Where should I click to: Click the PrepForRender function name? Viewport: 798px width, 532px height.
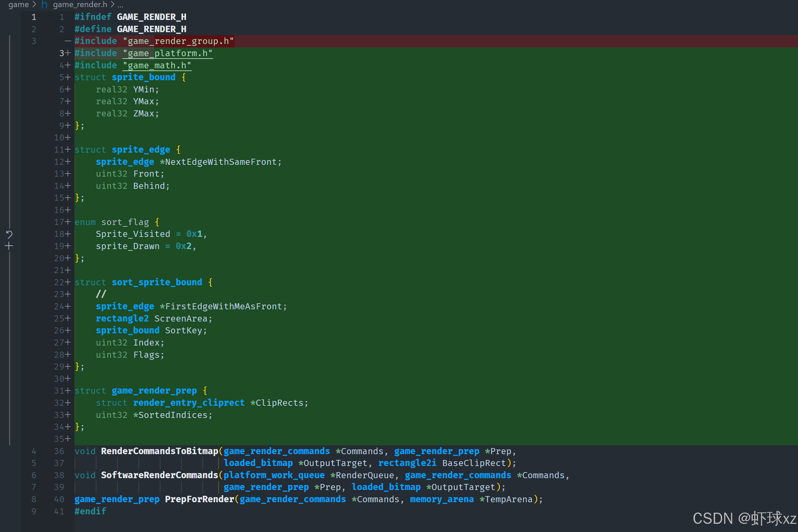pos(200,499)
